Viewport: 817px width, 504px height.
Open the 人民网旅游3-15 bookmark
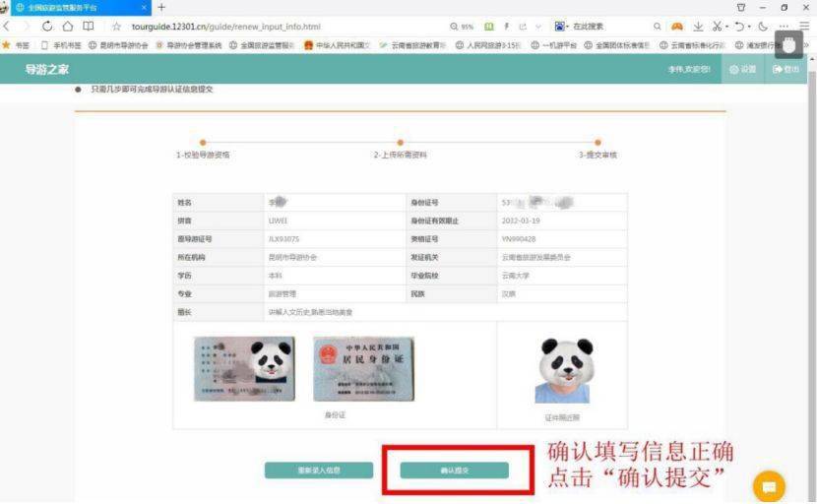point(488,45)
